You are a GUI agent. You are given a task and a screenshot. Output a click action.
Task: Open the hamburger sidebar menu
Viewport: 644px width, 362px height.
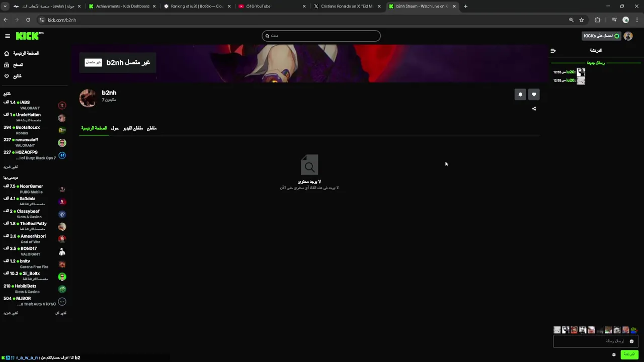8,36
